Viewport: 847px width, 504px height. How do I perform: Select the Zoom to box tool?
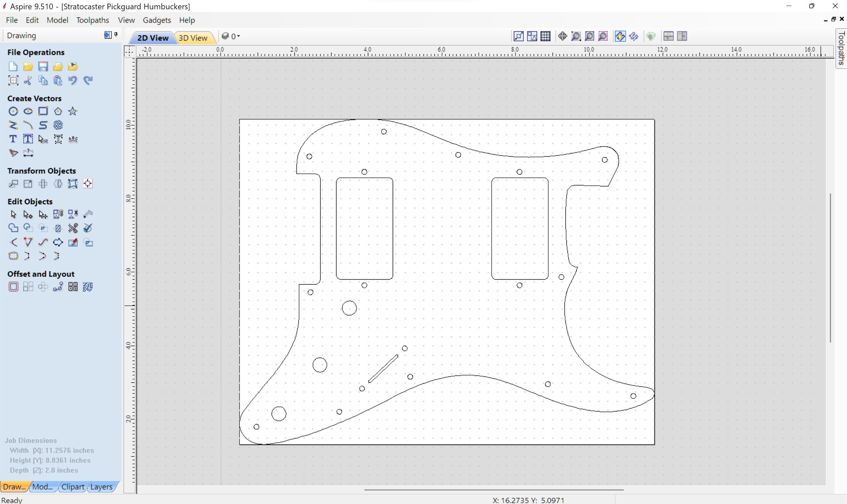point(576,36)
